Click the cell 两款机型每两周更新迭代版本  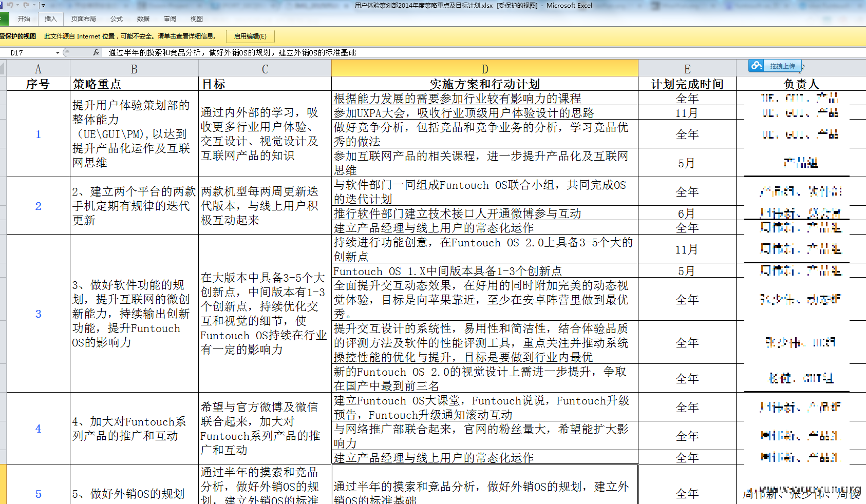[265, 206]
